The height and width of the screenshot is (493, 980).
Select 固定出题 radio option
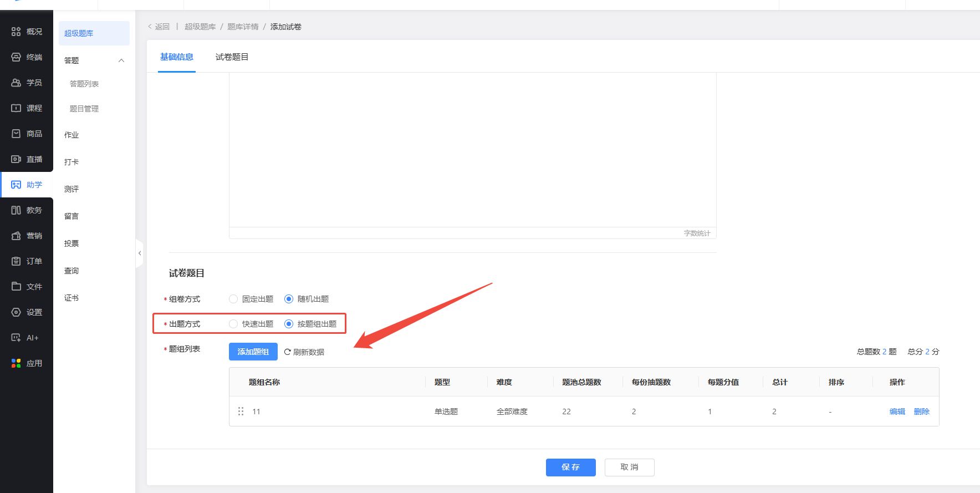coord(233,299)
